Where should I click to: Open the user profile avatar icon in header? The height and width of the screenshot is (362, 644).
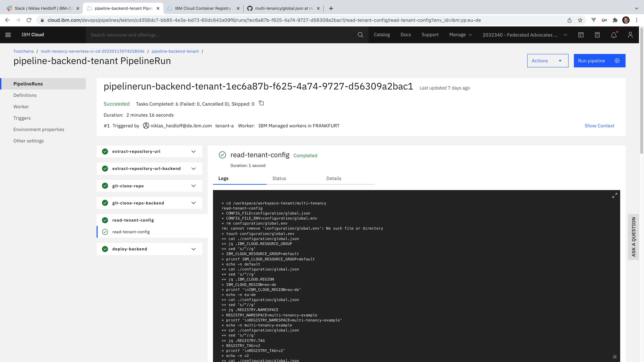pyautogui.click(x=630, y=35)
